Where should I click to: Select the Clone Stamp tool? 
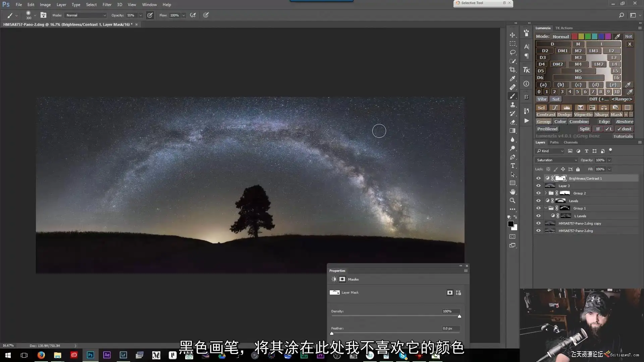click(x=513, y=105)
